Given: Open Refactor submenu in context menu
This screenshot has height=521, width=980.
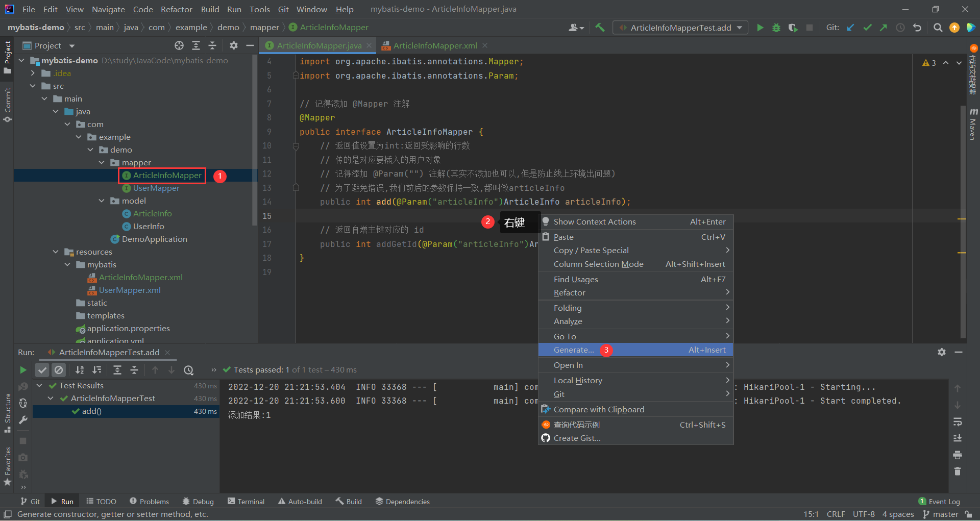Looking at the screenshot, I should click(635, 292).
